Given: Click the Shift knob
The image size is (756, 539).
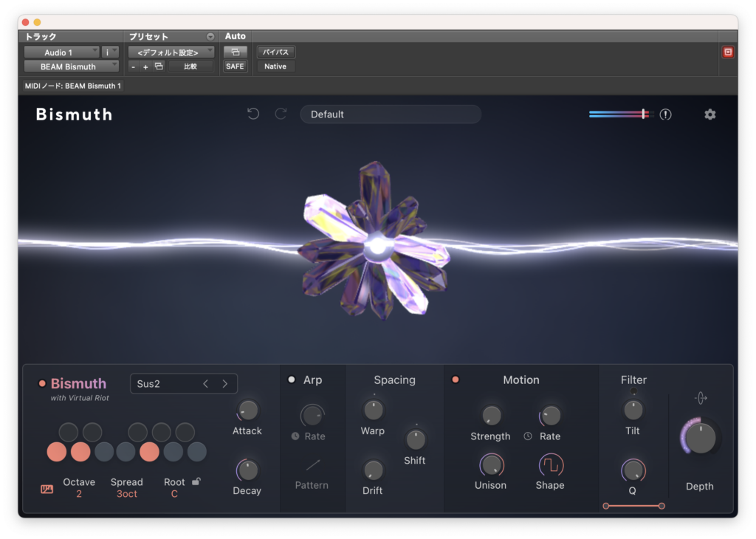Looking at the screenshot, I should click(x=415, y=439).
